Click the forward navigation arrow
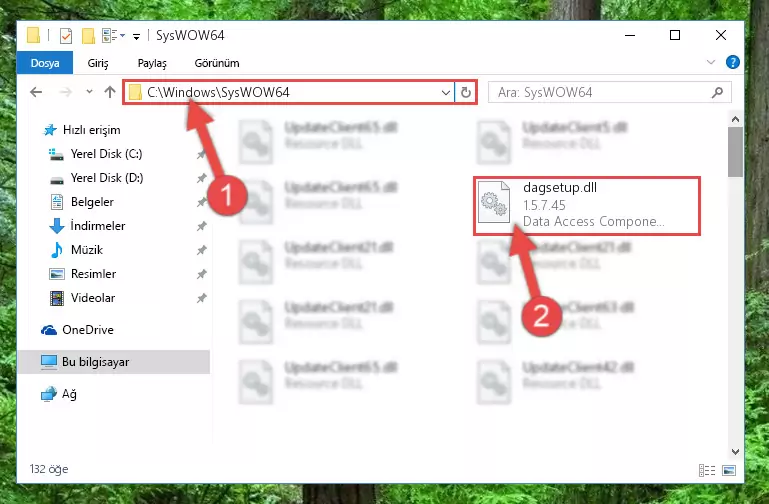The width and height of the screenshot is (769, 504). tap(65, 92)
